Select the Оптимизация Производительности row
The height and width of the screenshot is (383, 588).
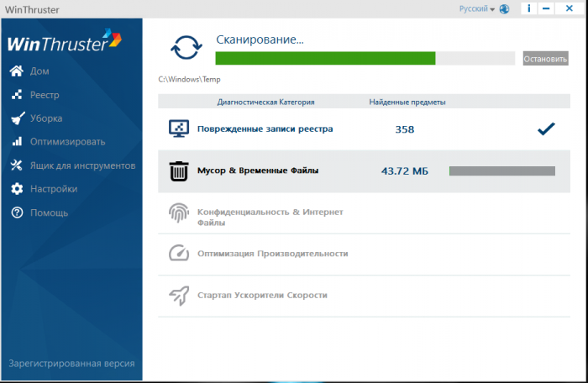click(x=272, y=254)
